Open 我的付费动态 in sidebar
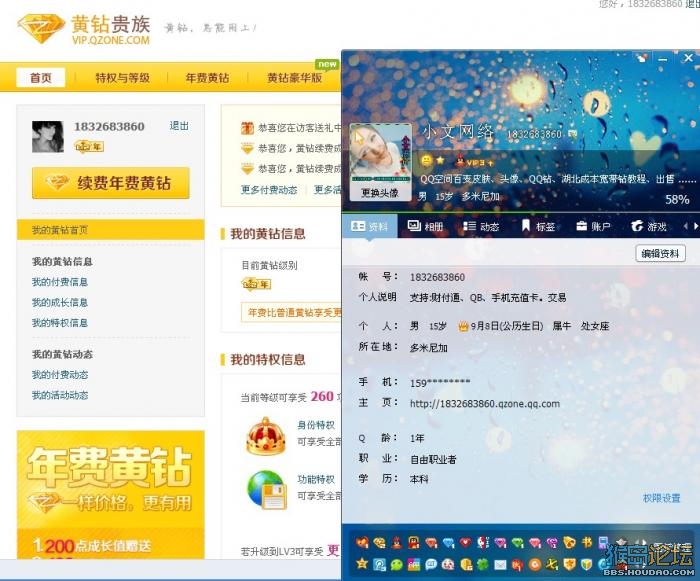Image resolution: width=700 pixels, height=581 pixels. [60, 375]
